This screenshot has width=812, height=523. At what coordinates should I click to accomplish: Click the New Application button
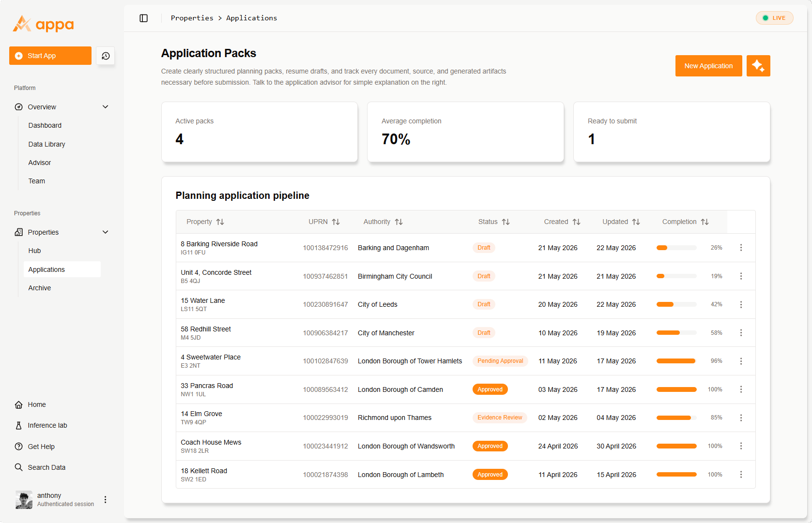pyautogui.click(x=708, y=66)
